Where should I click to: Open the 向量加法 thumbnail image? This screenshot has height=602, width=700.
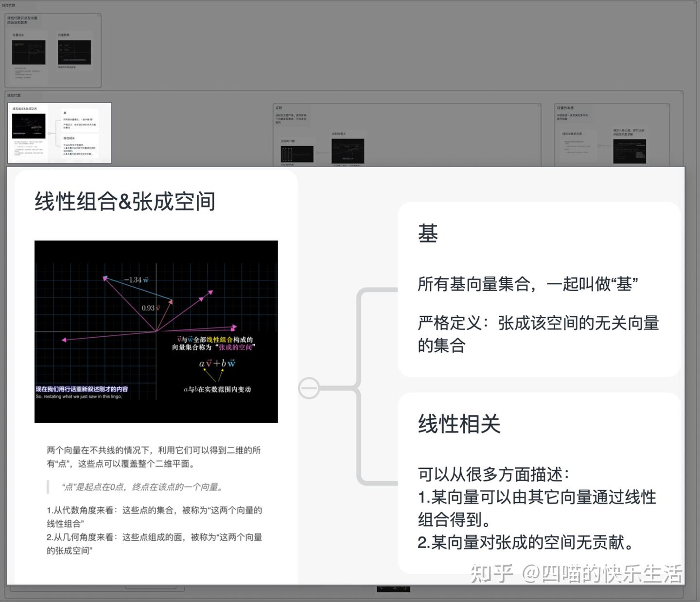tap(29, 52)
